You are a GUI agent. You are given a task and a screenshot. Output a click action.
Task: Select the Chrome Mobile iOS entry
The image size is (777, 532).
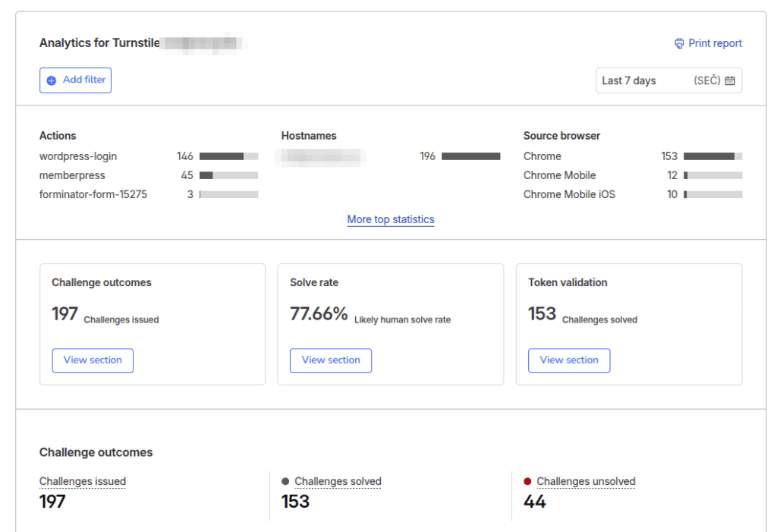click(633, 194)
